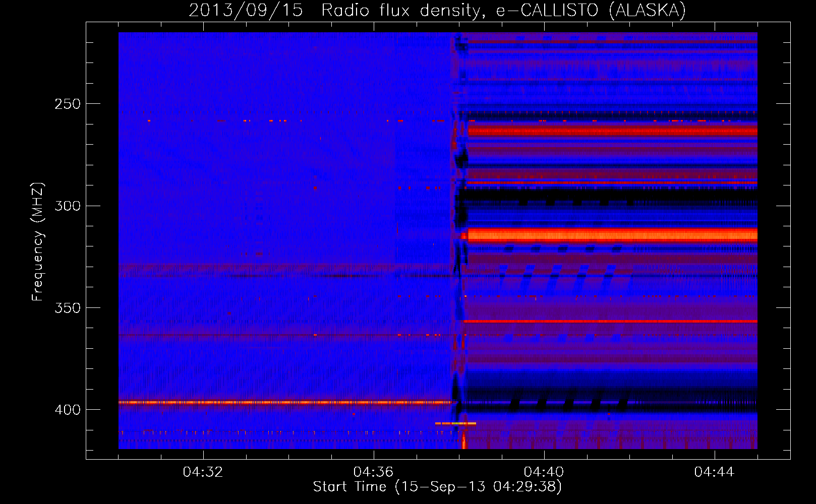Click the 400 frequency tick label
Screen dimensions: 816x504
point(67,410)
